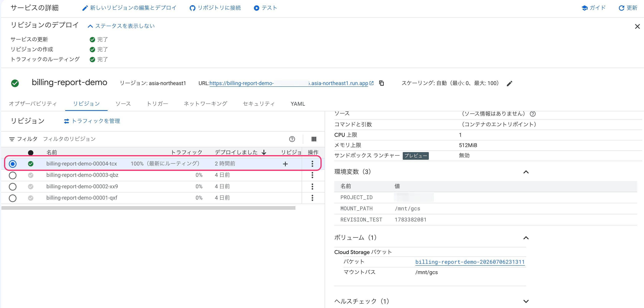Click the 512MiB memory limit value
Viewport: 644px width, 308px height.
[468, 145]
